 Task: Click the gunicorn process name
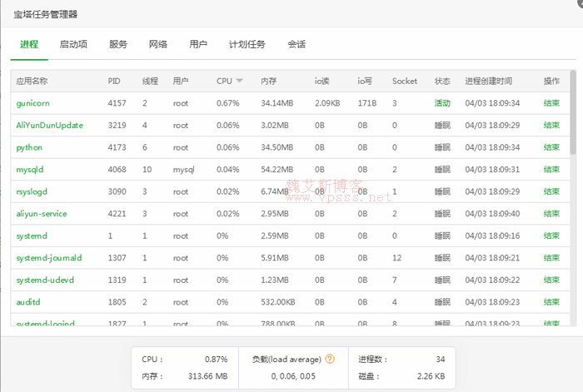35,103
